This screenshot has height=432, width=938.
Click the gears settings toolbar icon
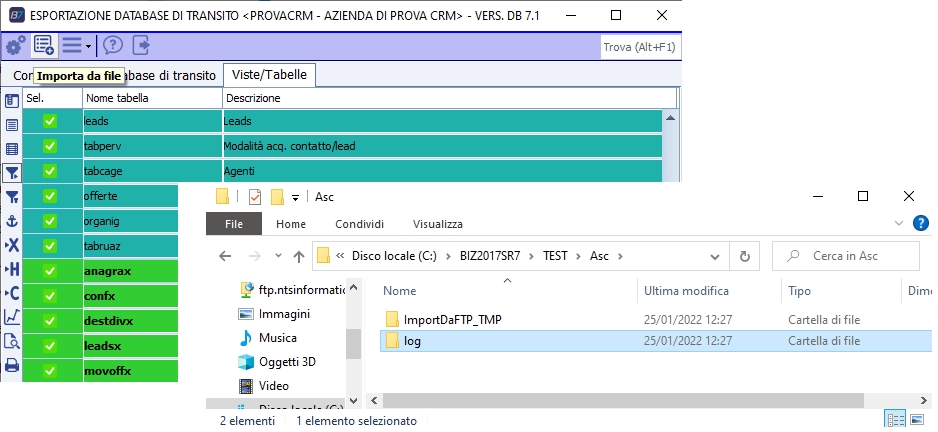15,45
